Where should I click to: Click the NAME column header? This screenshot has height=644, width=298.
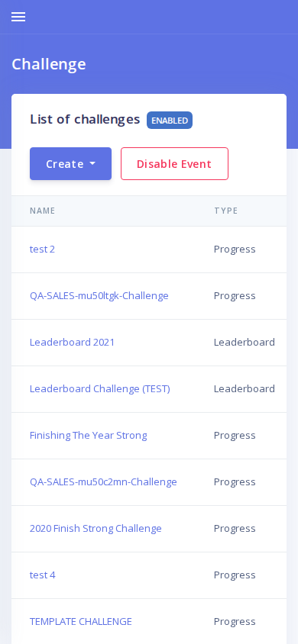(x=42, y=211)
